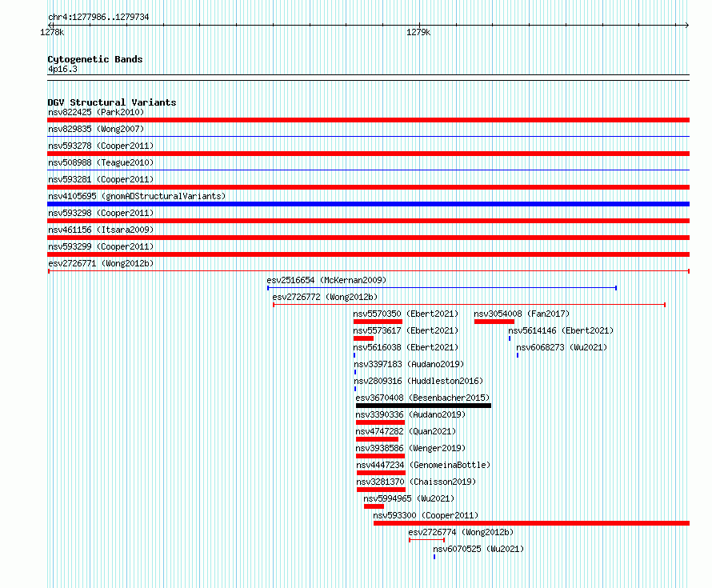Click the red nsv593300 variant bar
Screen dimensions: 712x588
[x=531, y=523]
